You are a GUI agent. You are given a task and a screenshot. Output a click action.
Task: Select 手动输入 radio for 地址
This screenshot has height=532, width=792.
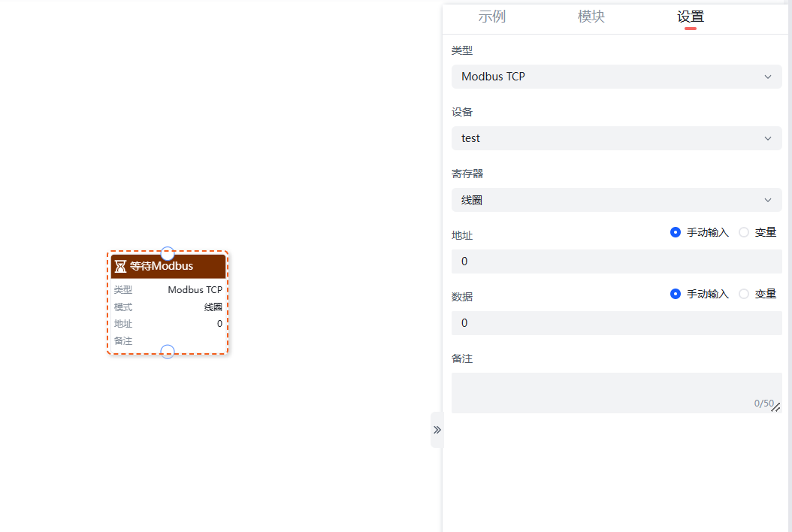pyautogui.click(x=676, y=232)
